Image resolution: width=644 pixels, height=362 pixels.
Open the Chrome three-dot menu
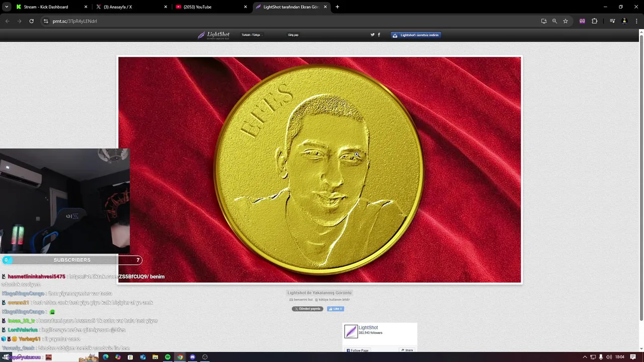pyautogui.click(x=636, y=21)
